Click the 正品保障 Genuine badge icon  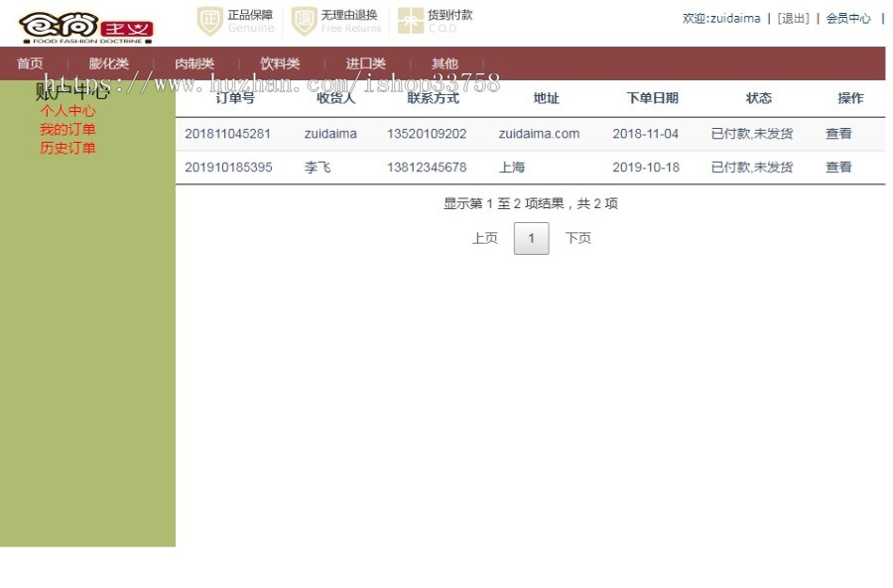[208, 20]
